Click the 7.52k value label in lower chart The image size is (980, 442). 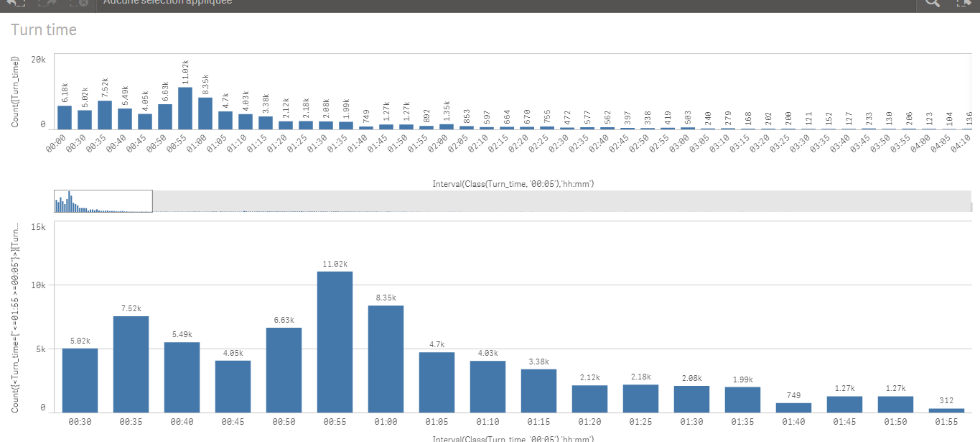click(131, 309)
